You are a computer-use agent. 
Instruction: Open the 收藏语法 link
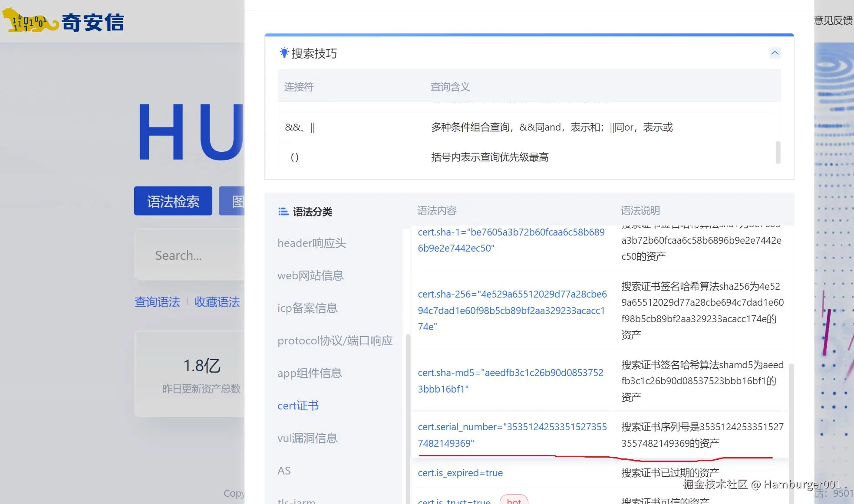point(217,302)
